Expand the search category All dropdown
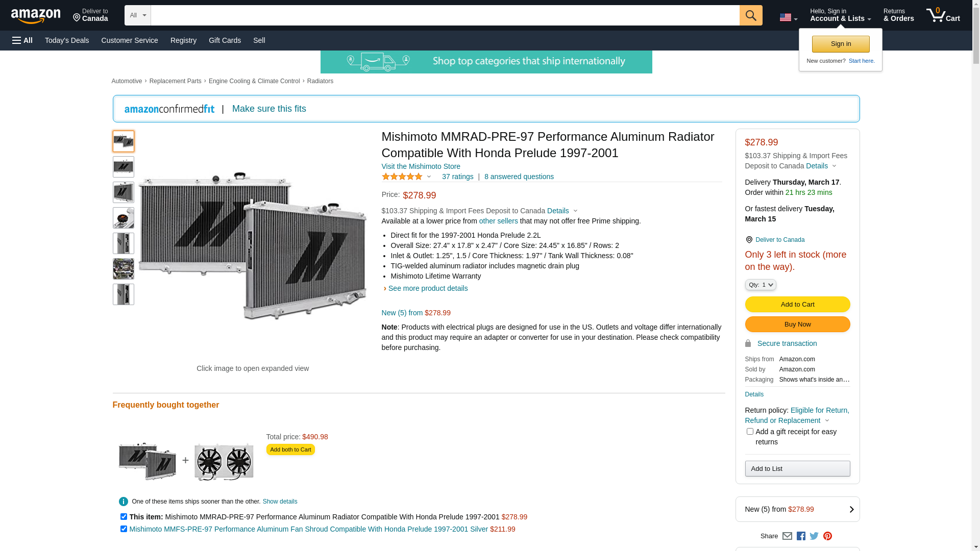Screen dimensions: 980x551 [x=137, y=15]
